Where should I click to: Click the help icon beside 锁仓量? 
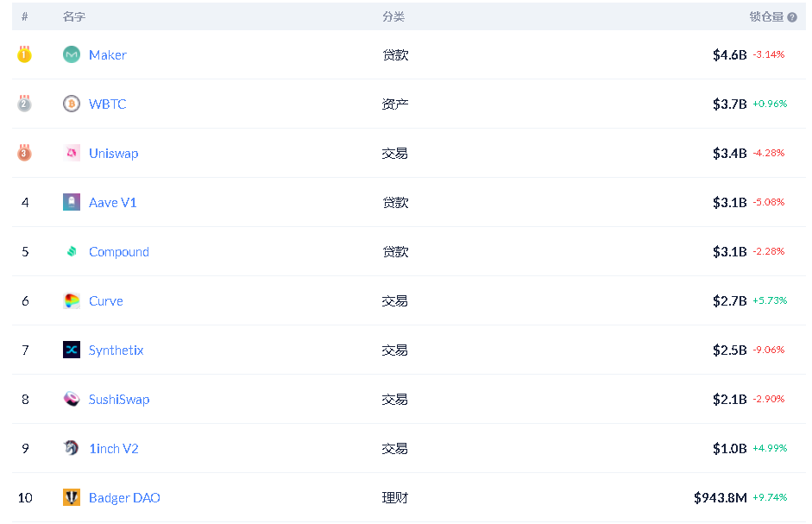[x=792, y=17]
